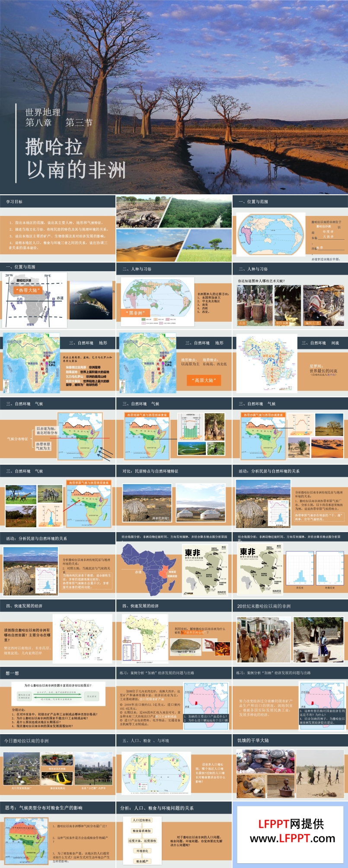Open the '饥饿的干旱大陆' slide
Screen dimensions: 348x868
point(253,741)
